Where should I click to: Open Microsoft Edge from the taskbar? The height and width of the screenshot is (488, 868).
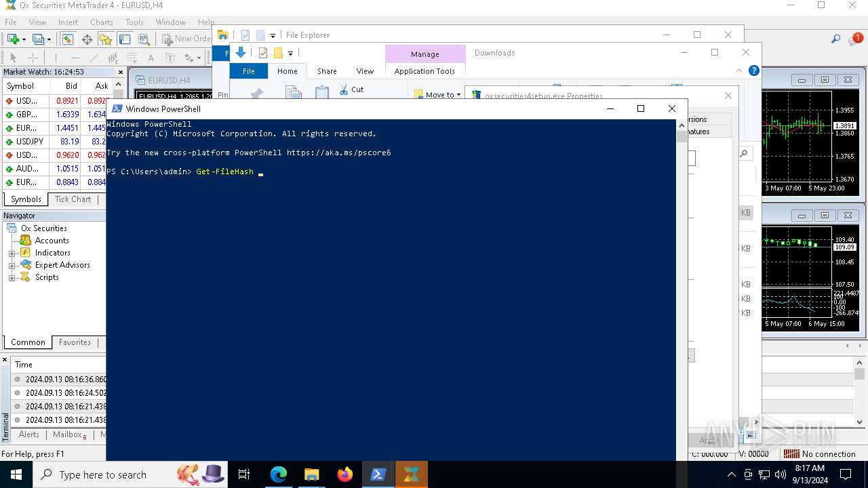(x=279, y=474)
